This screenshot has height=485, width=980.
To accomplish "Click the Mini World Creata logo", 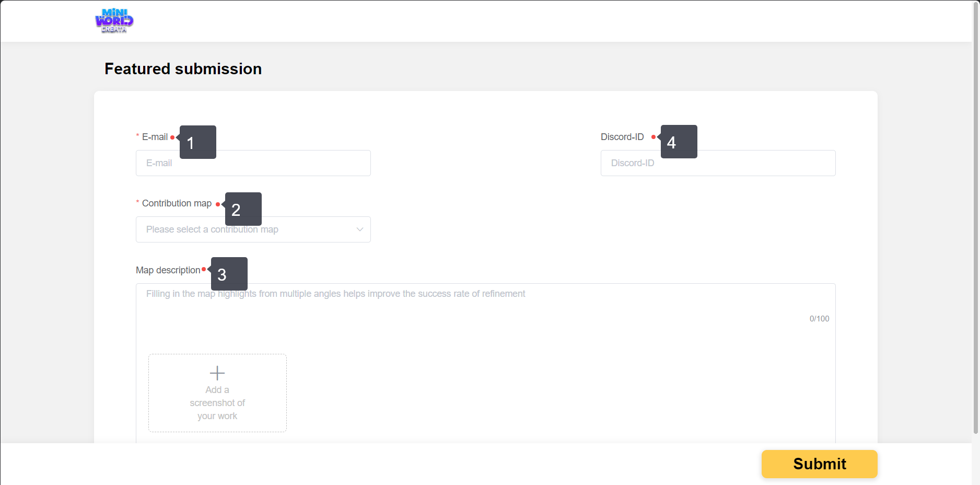I will 114,21.
